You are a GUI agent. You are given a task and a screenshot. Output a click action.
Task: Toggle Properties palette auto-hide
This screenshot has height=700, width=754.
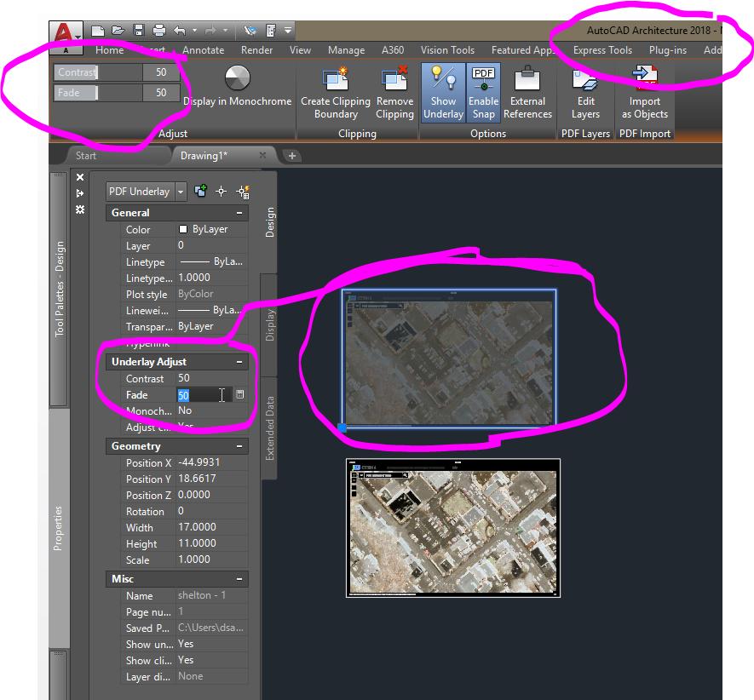(80, 193)
